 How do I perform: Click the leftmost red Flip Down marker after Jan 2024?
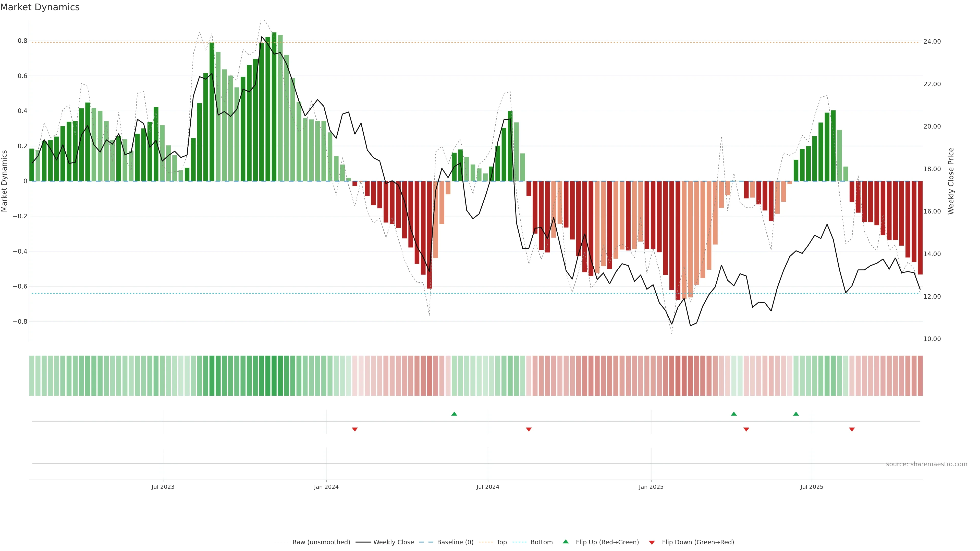pos(354,429)
